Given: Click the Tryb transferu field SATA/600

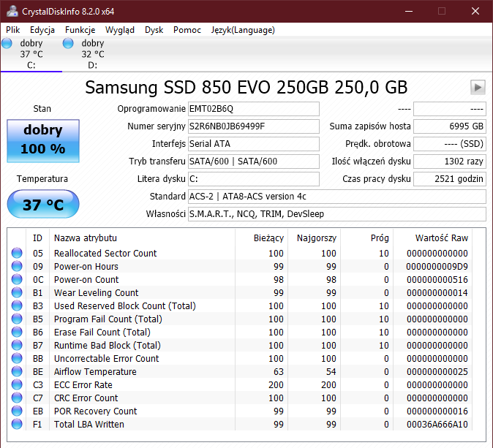Looking at the screenshot, I should (254, 162).
